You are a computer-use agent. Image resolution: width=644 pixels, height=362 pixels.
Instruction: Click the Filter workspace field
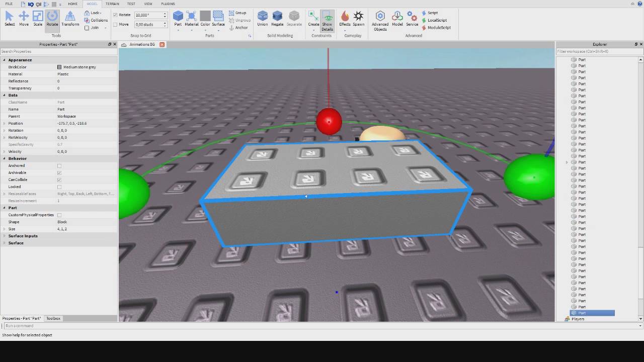pyautogui.click(x=599, y=51)
